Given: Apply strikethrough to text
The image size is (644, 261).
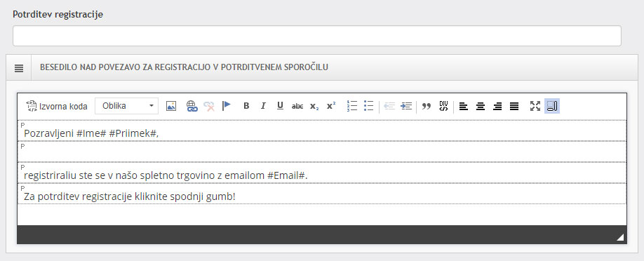Looking at the screenshot, I should [x=297, y=106].
